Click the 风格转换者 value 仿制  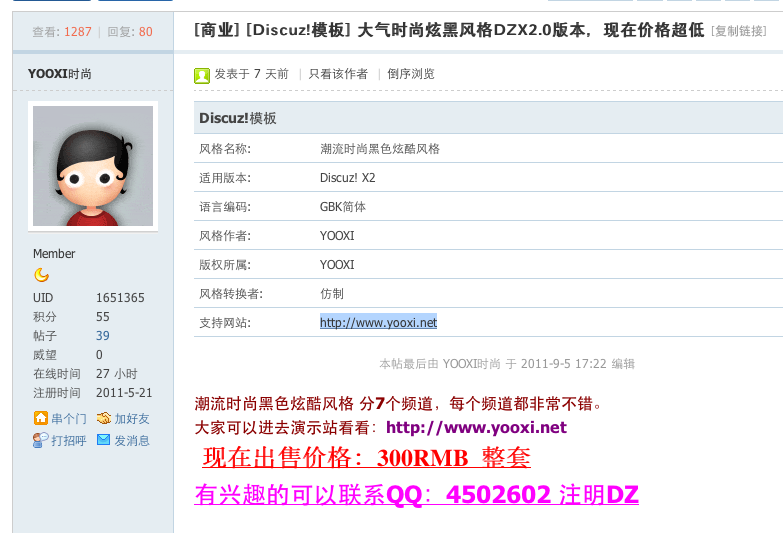pyautogui.click(x=332, y=294)
